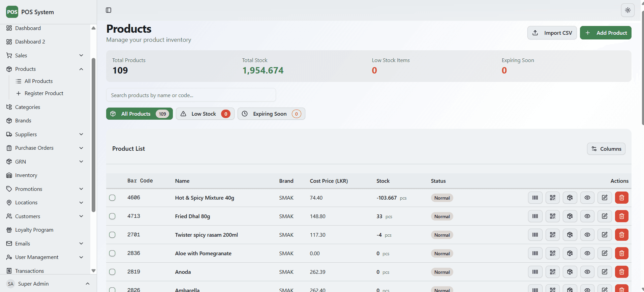Open the Columns settings button
644x292 pixels.
(x=606, y=149)
